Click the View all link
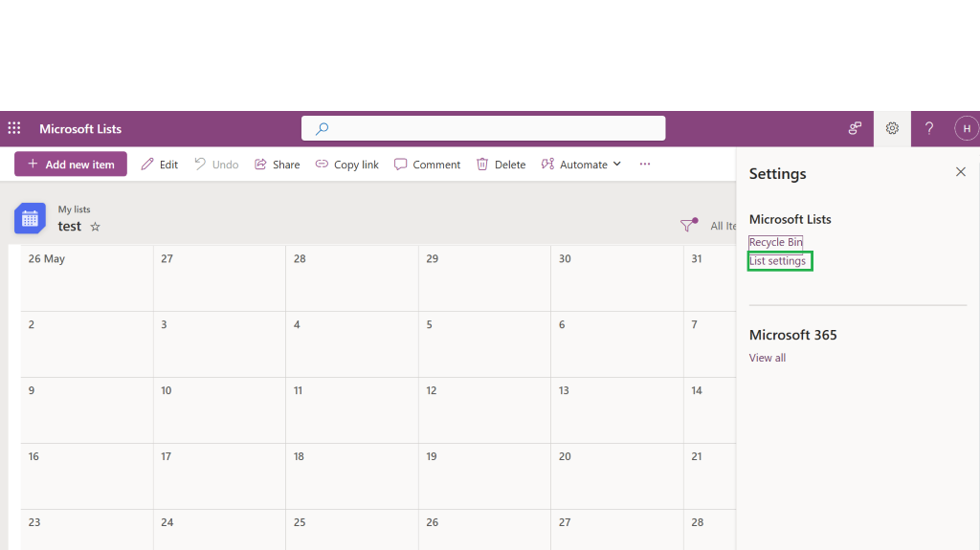 point(768,358)
